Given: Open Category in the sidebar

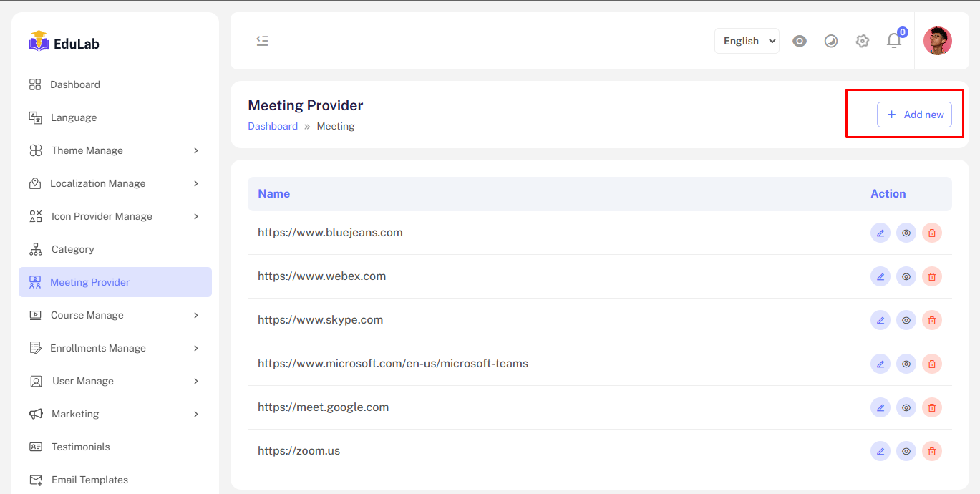Looking at the screenshot, I should click(x=72, y=249).
